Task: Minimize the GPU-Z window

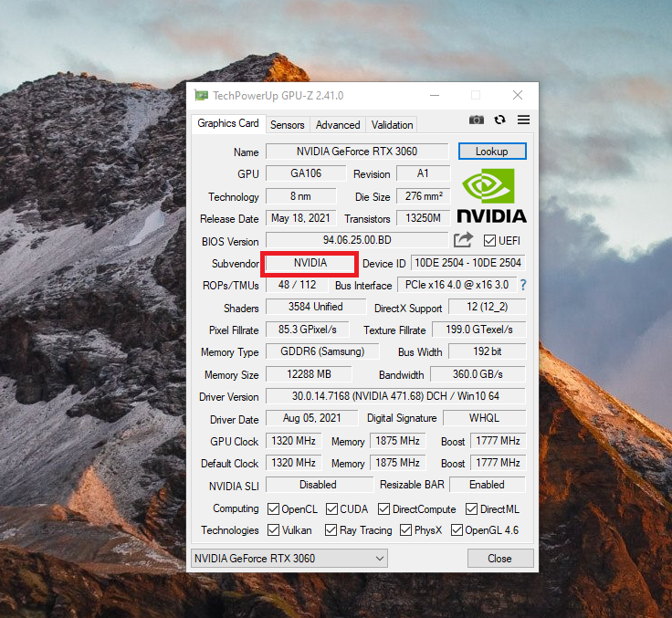Action: click(435, 95)
